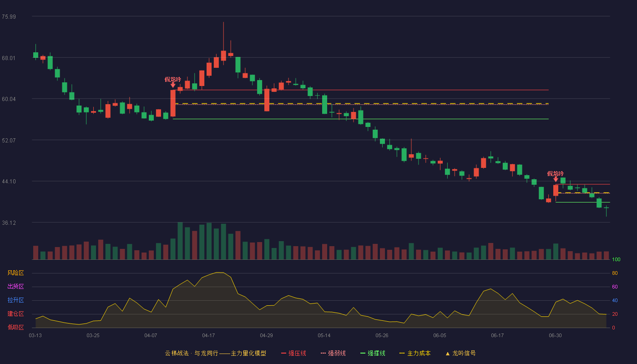The image size is (637, 364).
Task: Click the green 100 indicator scale label
Action: pyautogui.click(x=616, y=260)
